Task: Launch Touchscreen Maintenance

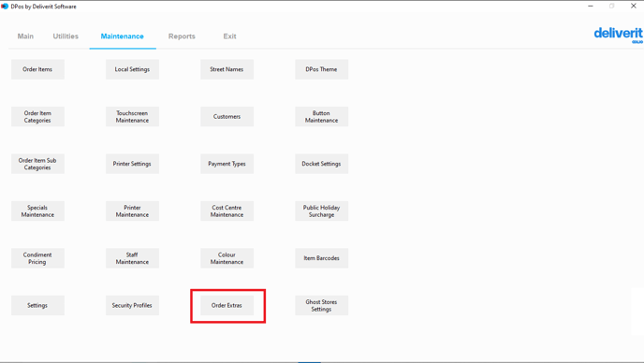Action: tap(132, 117)
